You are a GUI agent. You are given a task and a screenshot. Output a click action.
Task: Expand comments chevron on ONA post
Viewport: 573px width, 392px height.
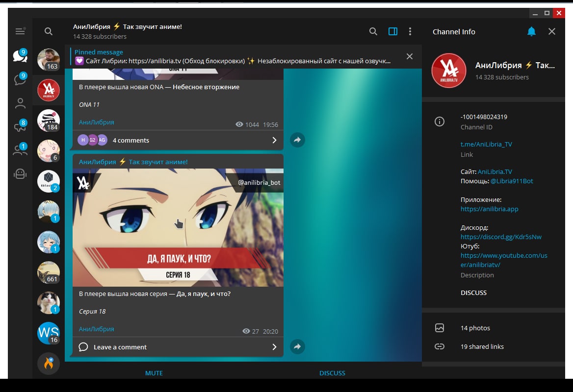tap(274, 140)
